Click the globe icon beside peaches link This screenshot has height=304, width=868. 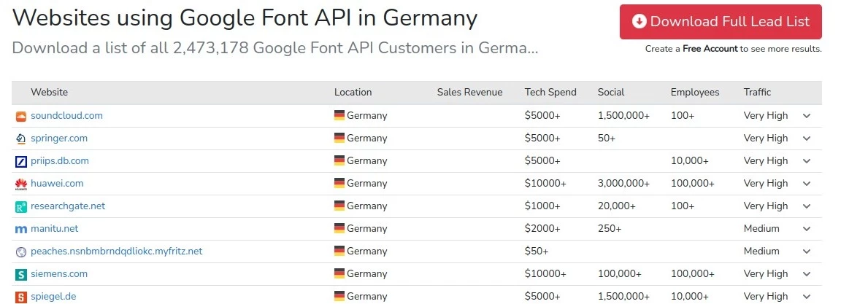coord(20,252)
